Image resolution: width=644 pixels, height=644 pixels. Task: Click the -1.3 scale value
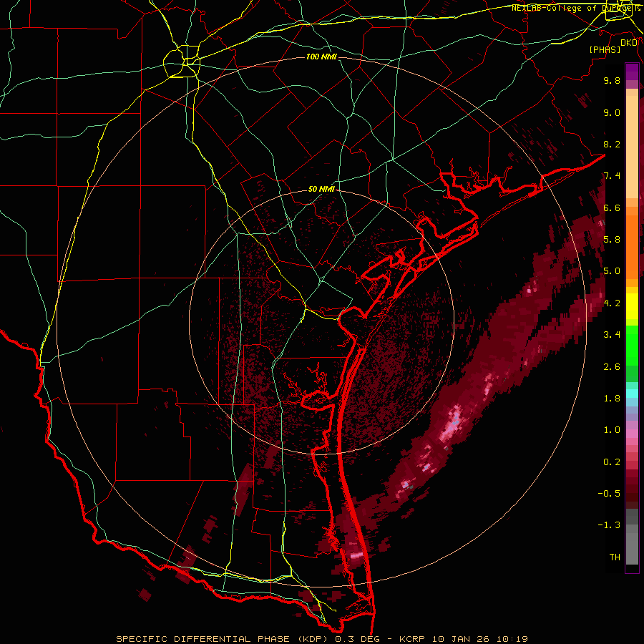coord(609,525)
